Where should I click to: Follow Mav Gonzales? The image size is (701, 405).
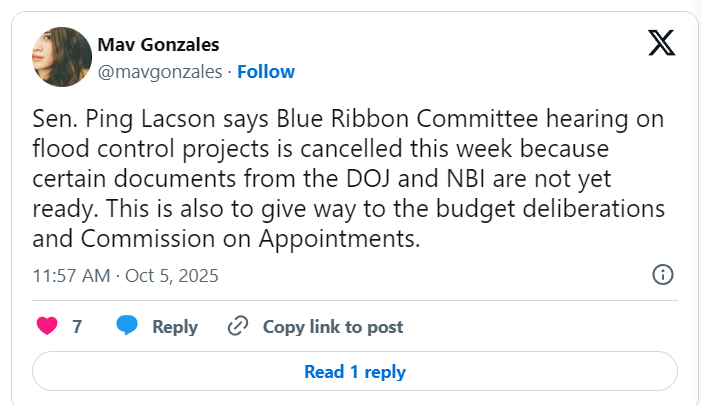[x=266, y=71]
